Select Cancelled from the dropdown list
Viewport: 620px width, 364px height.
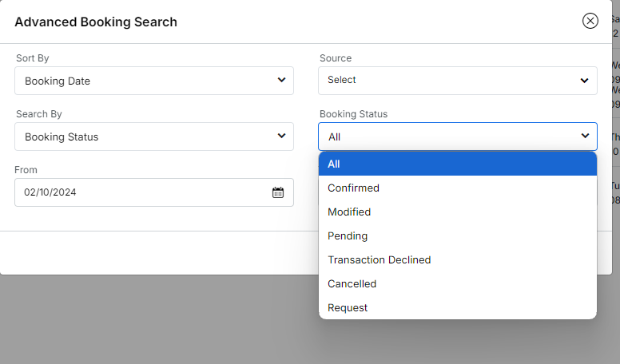[x=352, y=284]
